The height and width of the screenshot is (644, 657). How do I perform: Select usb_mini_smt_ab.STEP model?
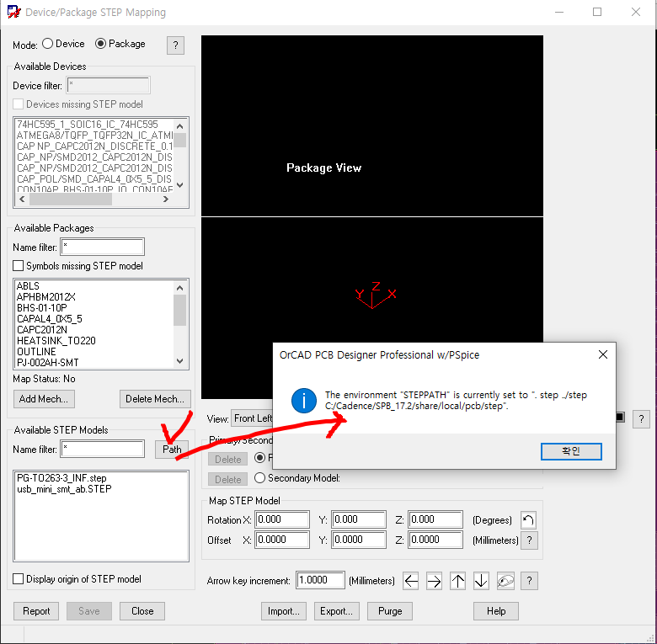pos(64,489)
